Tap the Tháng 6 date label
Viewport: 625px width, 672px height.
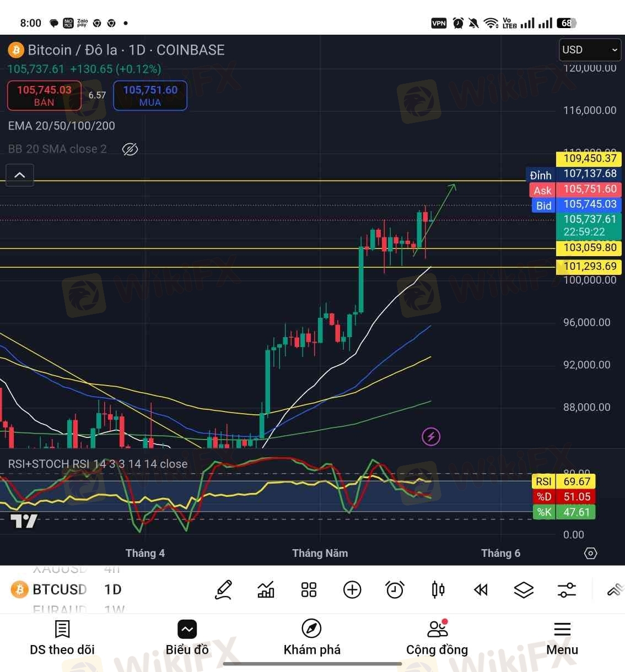pos(500,553)
